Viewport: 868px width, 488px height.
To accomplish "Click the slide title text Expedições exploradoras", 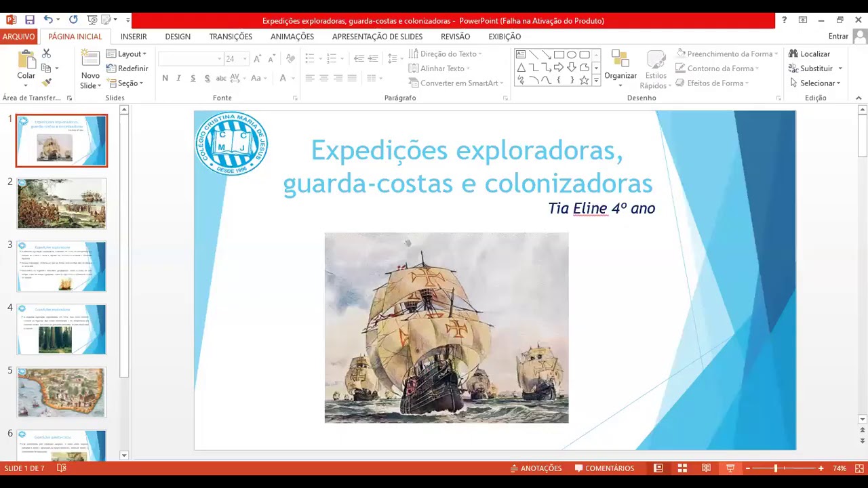I will coord(467,150).
